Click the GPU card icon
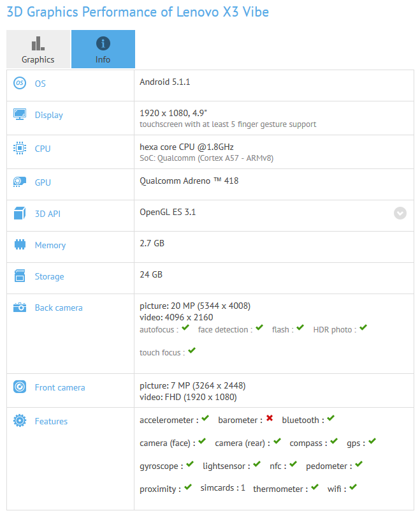The image size is (420, 513). tap(20, 182)
